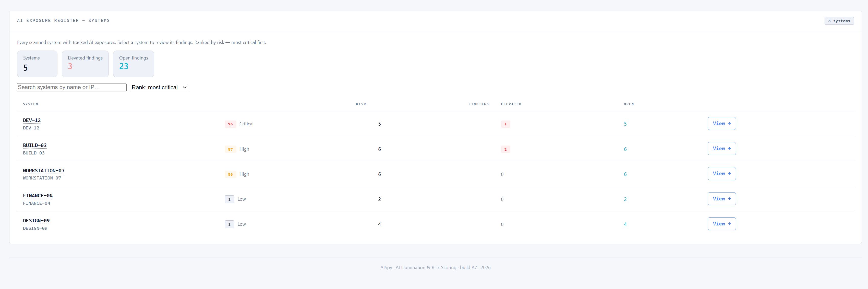The height and width of the screenshot is (289, 868).
Task: Click risk score 76 badge for DEV-12
Action: coord(231,124)
